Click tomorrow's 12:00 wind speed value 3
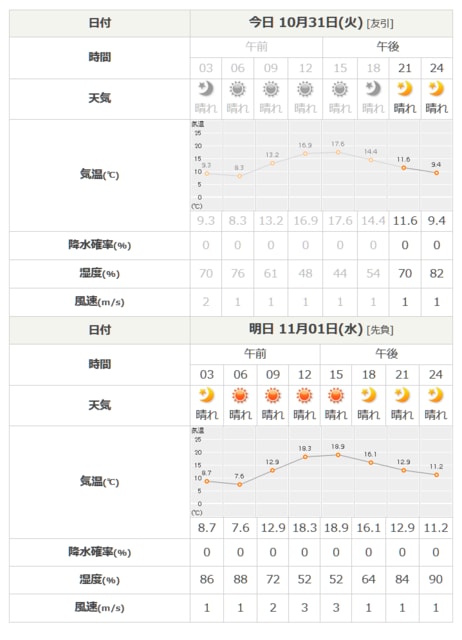 [304, 608]
